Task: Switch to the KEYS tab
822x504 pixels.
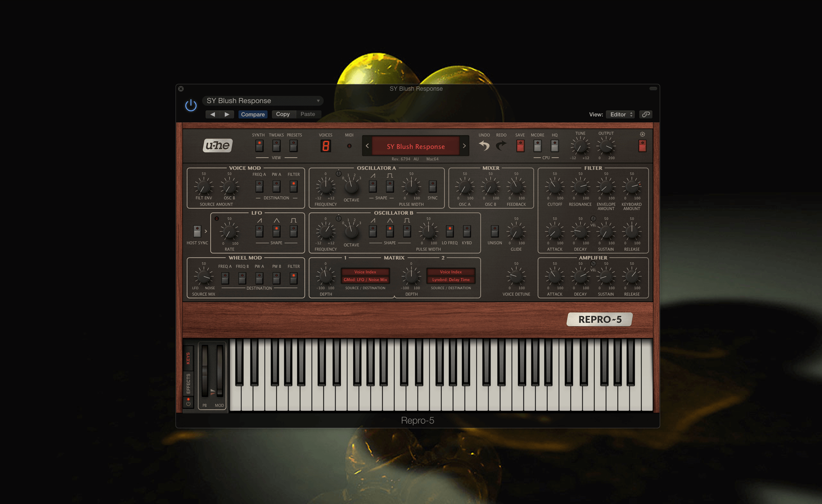Action: (188, 358)
